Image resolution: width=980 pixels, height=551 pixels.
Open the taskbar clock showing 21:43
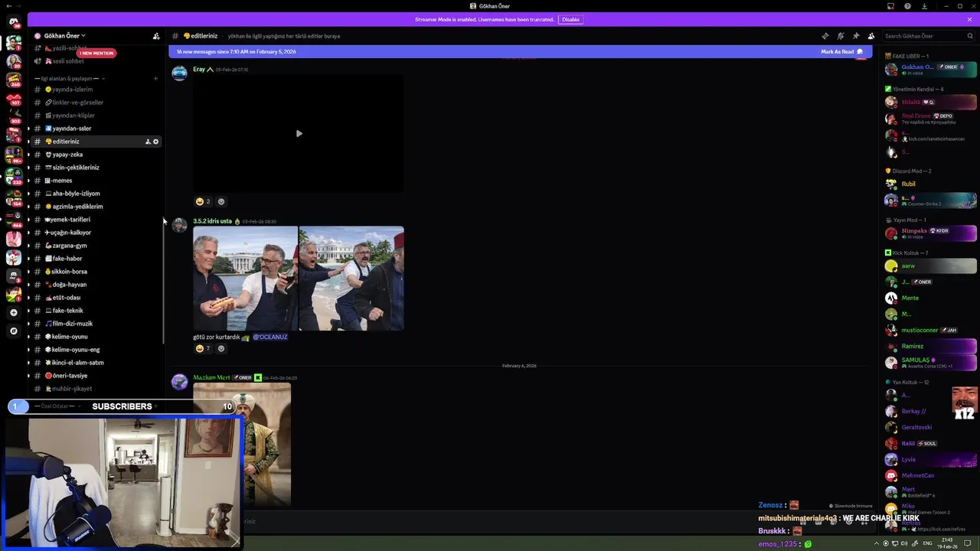(x=949, y=543)
